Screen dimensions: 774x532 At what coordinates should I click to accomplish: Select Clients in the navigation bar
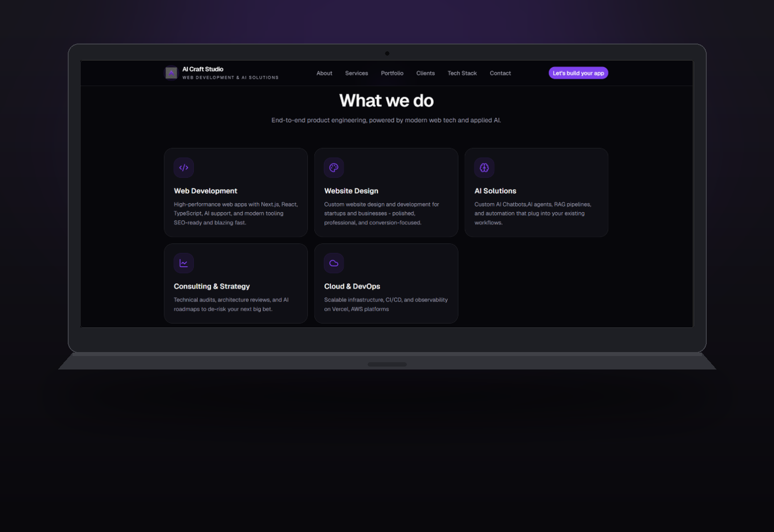pyautogui.click(x=425, y=74)
